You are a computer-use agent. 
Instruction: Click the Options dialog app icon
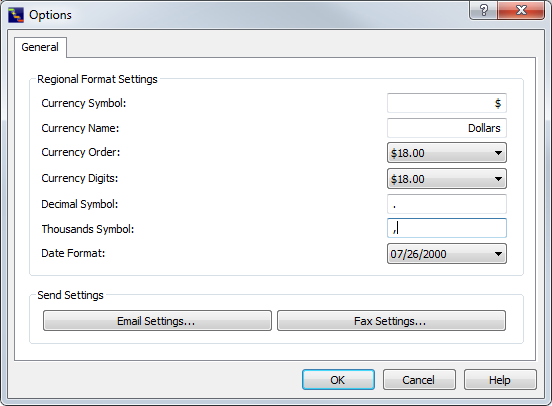[x=16, y=15]
